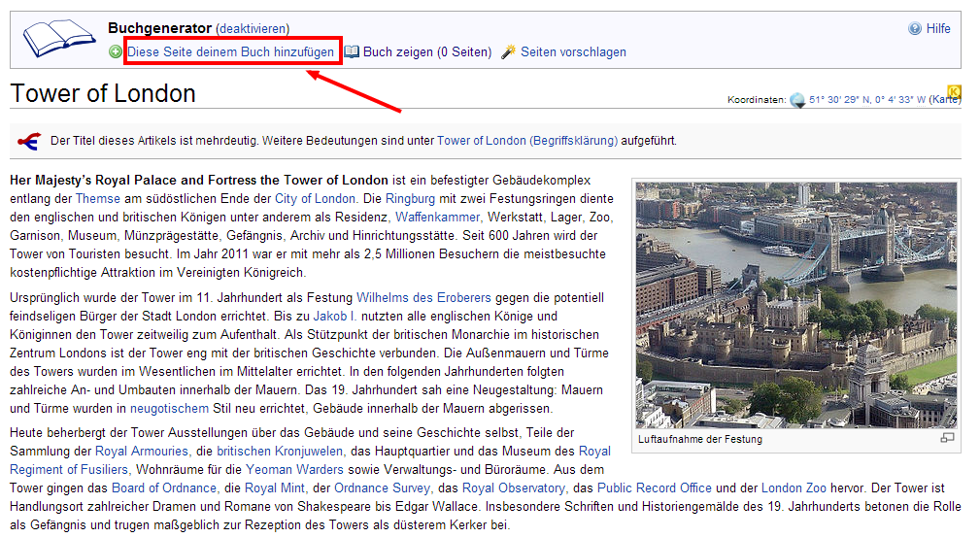Open the 'Royal Mint' link
The height and width of the screenshot is (538, 980).
click(274, 488)
